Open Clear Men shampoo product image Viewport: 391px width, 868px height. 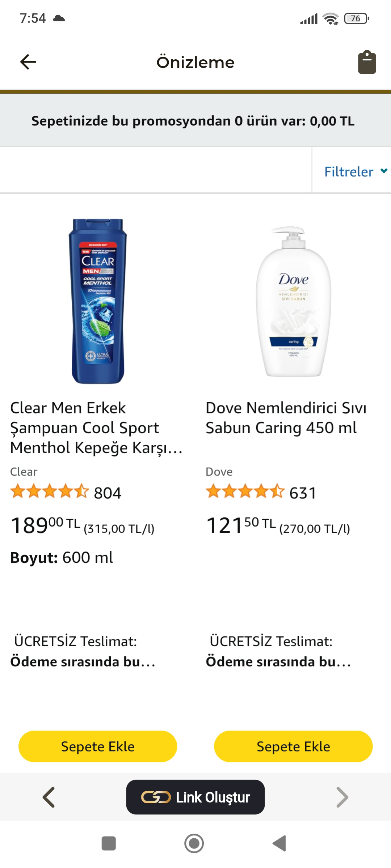click(98, 301)
